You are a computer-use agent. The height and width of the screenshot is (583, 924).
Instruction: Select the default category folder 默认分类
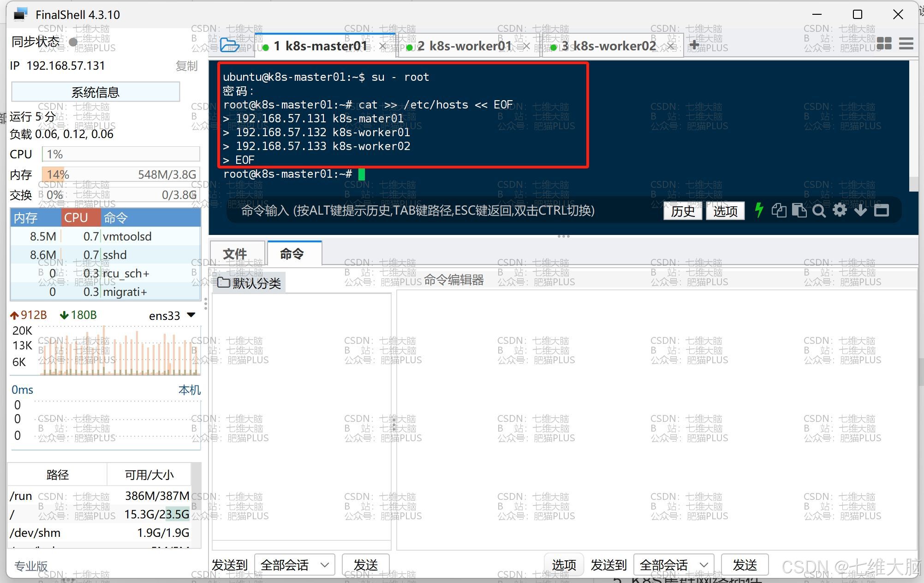(249, 282)
